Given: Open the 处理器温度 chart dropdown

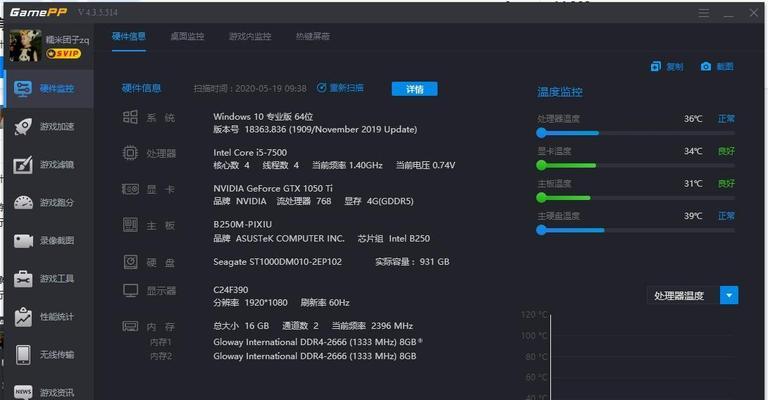Looking at the screenshot, I should coord(692,295).
